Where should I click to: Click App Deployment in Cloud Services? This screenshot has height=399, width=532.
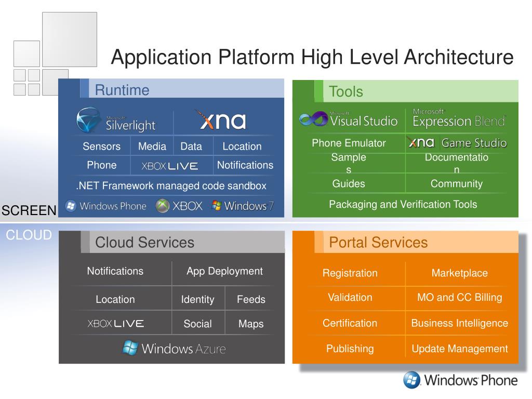224,271
